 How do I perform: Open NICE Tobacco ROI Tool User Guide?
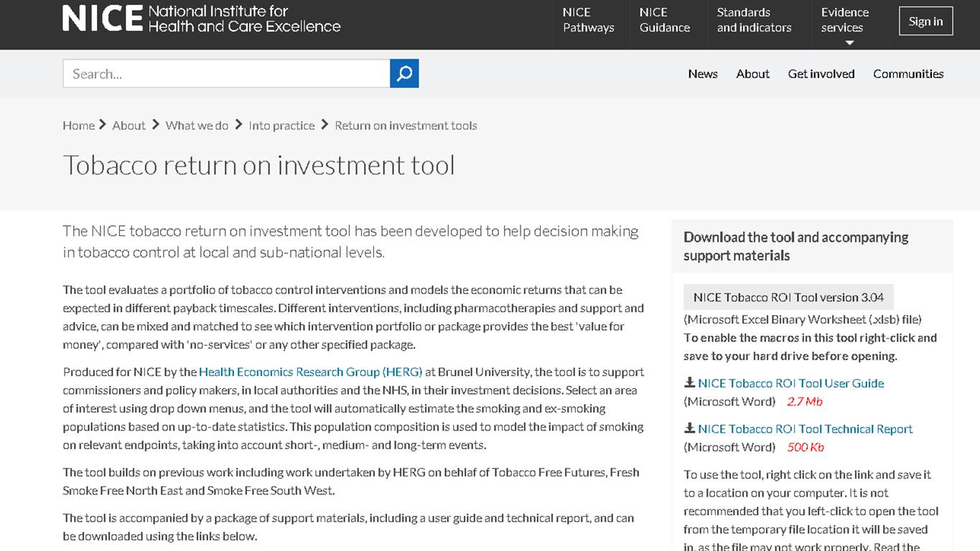point(790,383)
